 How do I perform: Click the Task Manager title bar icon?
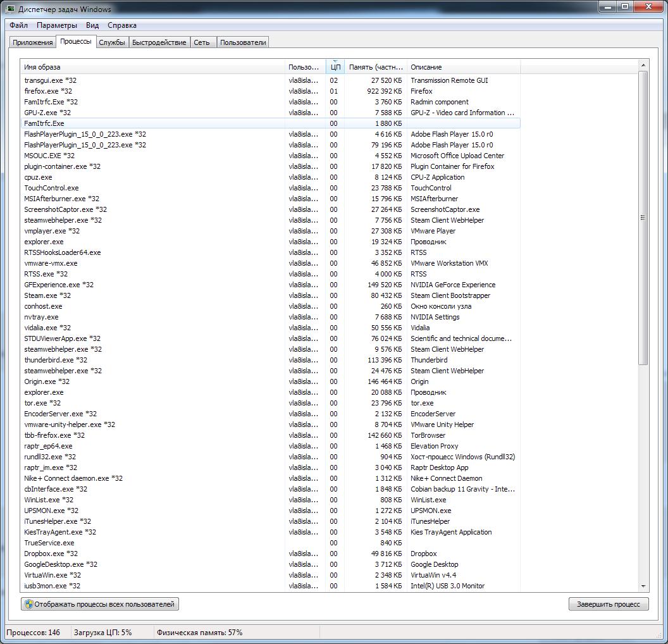[x=11, y=8]
